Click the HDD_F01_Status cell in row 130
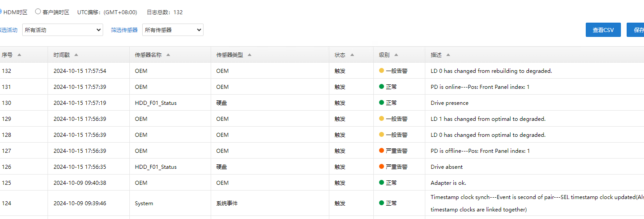644x219 pixels. pos(156,103)
